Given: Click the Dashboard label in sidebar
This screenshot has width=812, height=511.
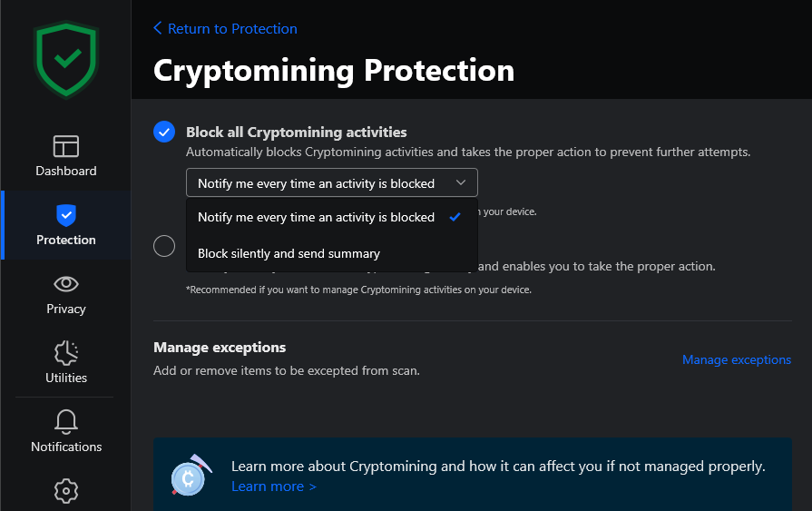Looking at the screenshot, I should click(66, 171).
